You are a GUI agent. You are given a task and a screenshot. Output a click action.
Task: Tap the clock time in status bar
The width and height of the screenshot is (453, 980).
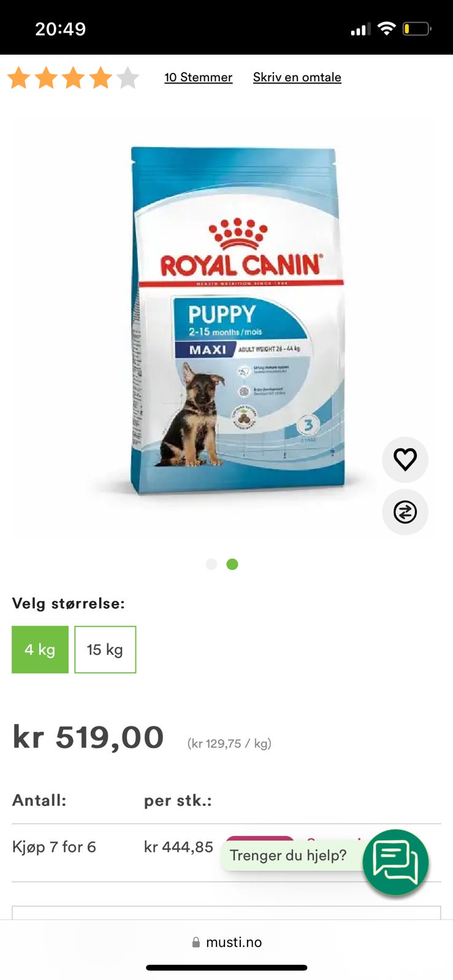coord(61,29)
